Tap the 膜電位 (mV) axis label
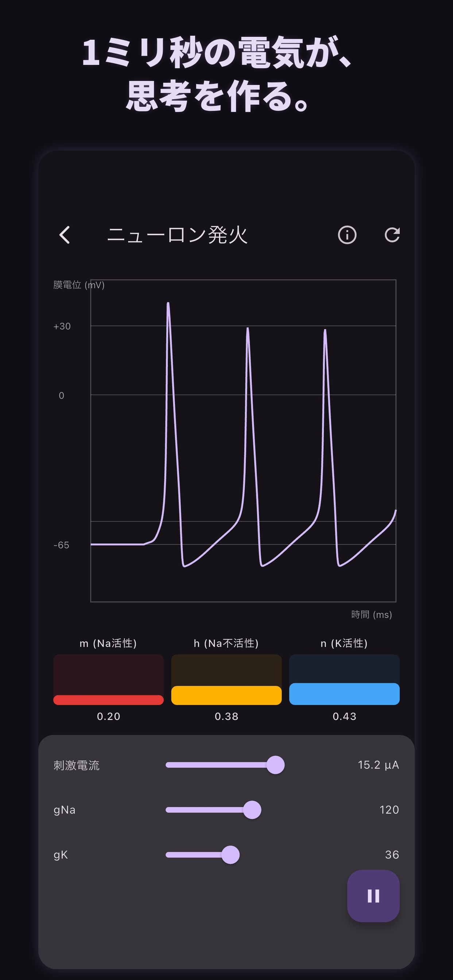 [x=79, y=285]
